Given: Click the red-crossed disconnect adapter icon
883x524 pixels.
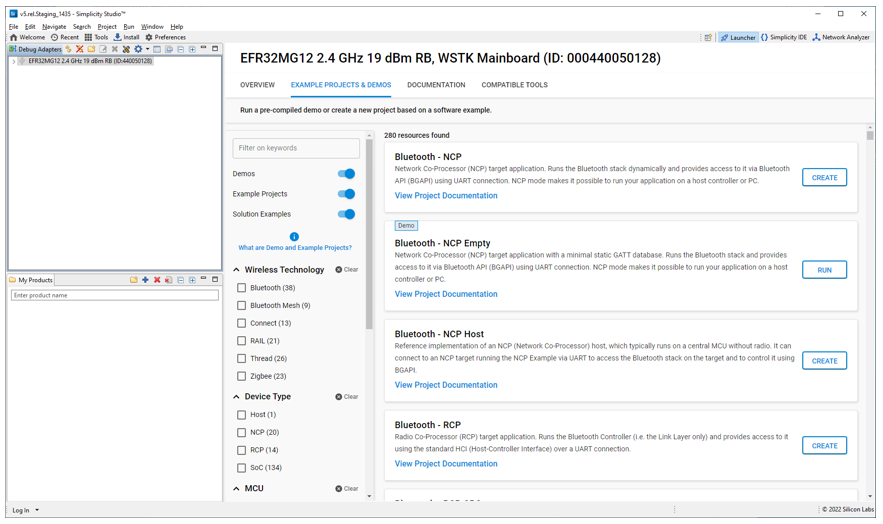Looking at the screenshot, I should point(79,49).
